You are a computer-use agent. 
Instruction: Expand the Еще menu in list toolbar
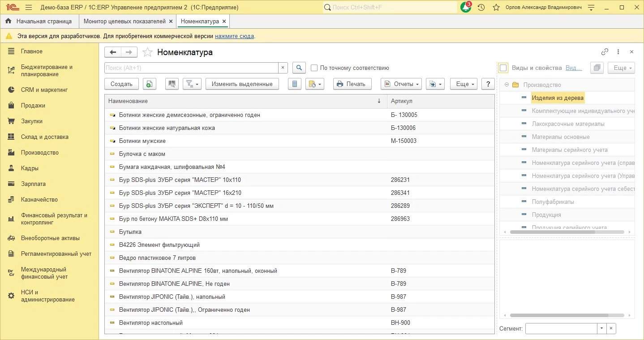pyautogui.click(x=463, y=84)
